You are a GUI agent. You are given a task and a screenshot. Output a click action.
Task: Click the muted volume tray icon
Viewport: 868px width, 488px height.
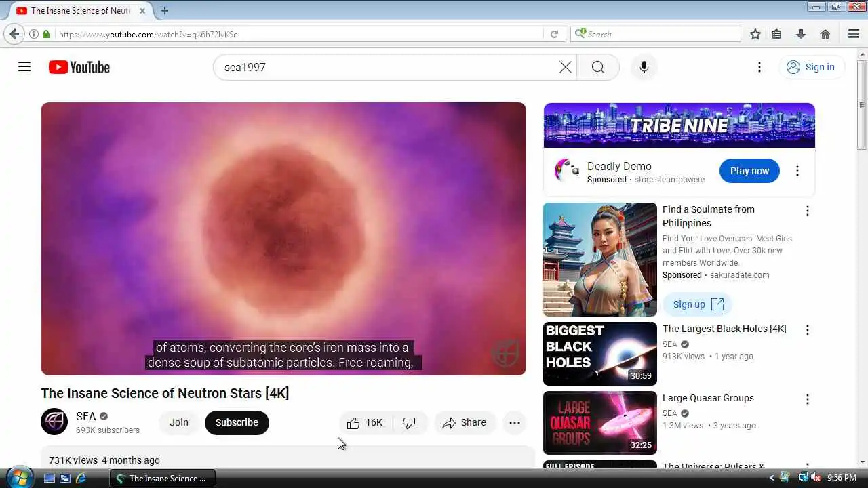click(816, 478)
